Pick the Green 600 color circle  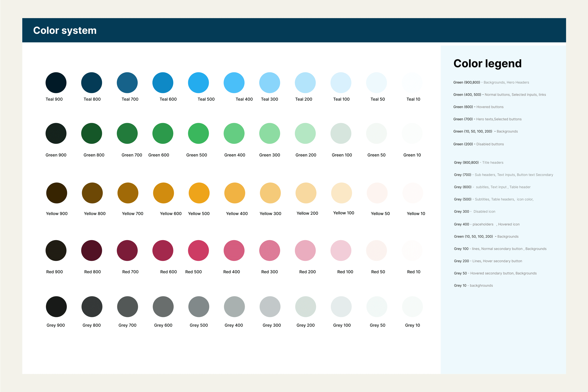click(163, 133)
